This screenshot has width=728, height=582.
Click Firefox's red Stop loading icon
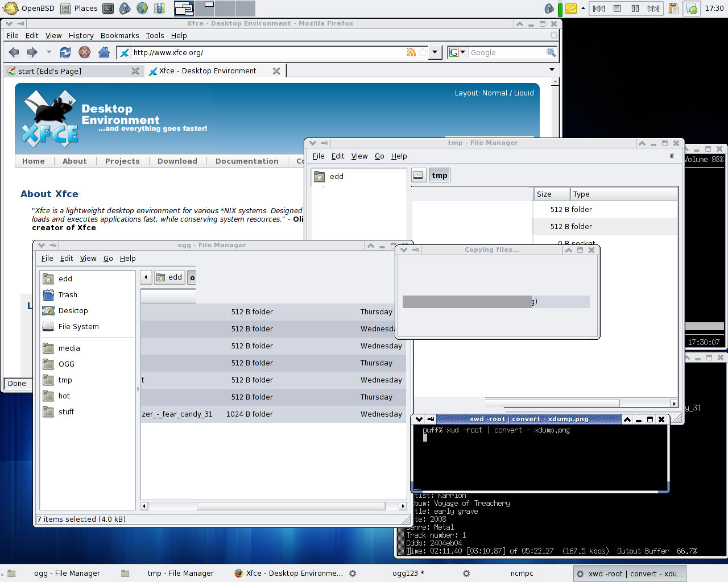[x=85, y=52]
